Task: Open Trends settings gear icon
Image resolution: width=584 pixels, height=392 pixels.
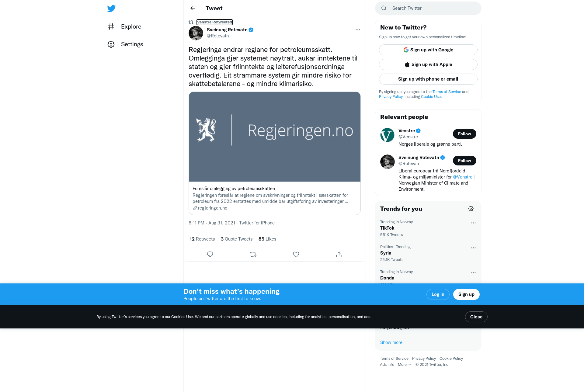Action: (471, 209)
